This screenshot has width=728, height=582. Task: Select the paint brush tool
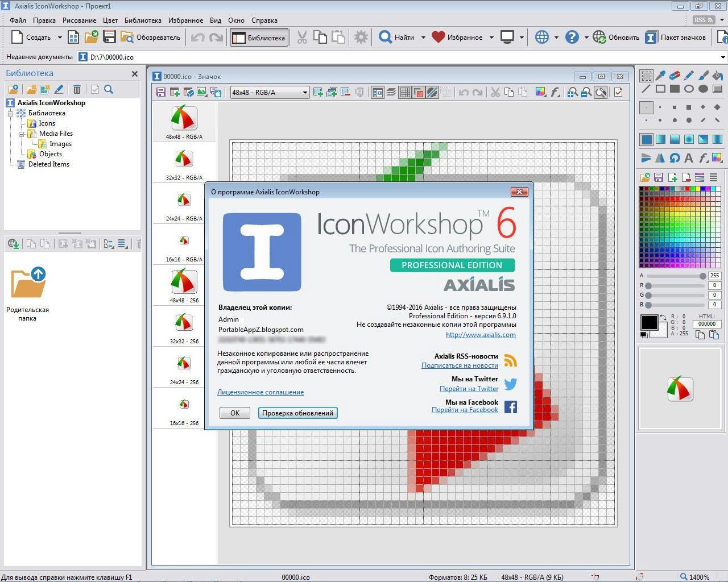(703, 76)
